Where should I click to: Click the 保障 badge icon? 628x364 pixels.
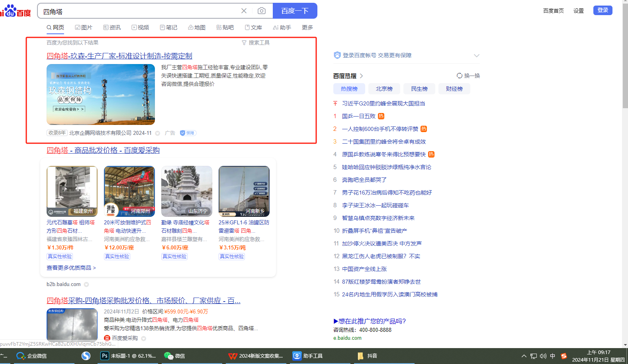[188, 133]
